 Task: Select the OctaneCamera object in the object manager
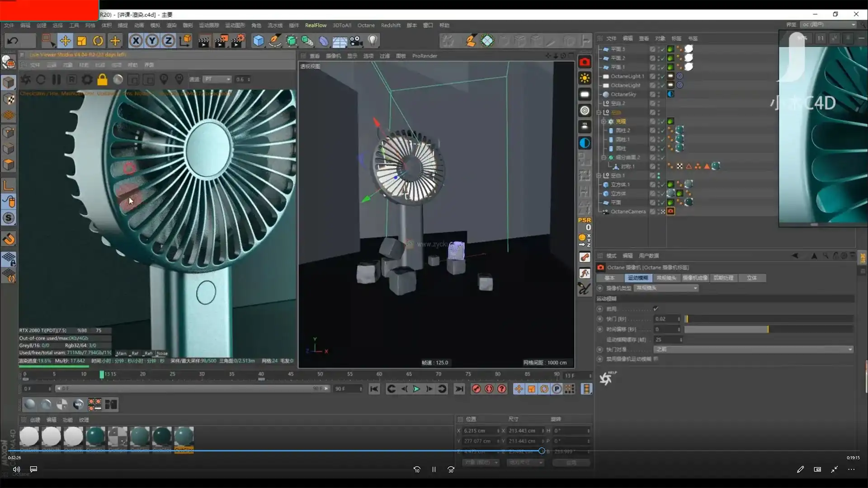point(629,211)
